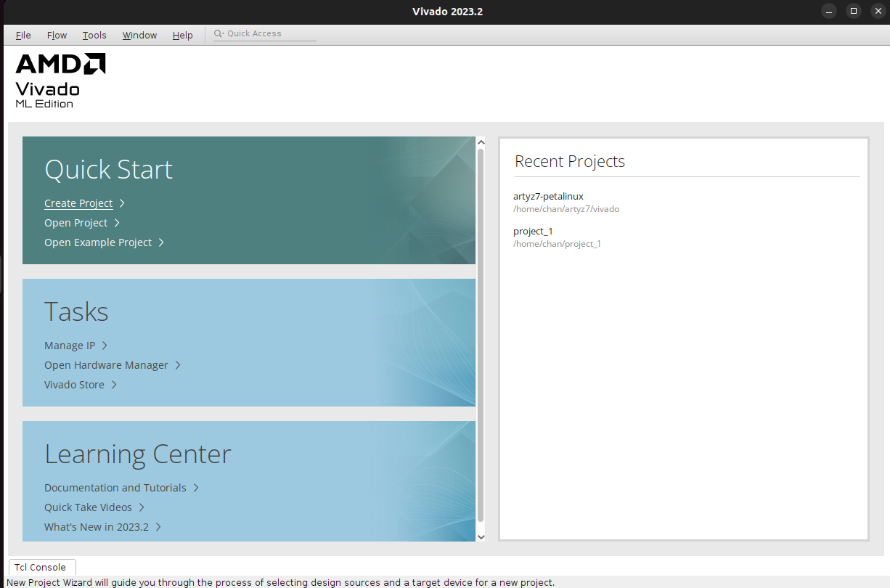
Task: Open Documentation and Tutorials
Action: click(x=115, y=488)
